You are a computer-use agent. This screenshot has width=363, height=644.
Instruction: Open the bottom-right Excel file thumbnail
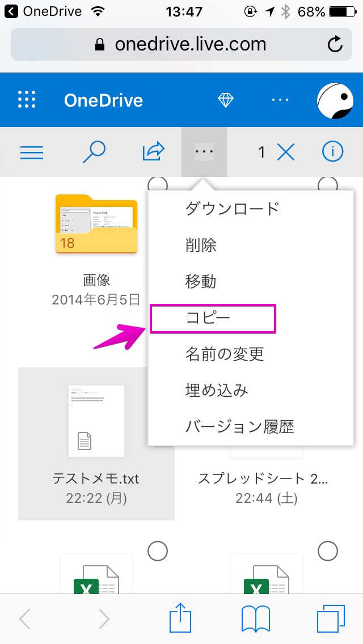click(267, 574)
